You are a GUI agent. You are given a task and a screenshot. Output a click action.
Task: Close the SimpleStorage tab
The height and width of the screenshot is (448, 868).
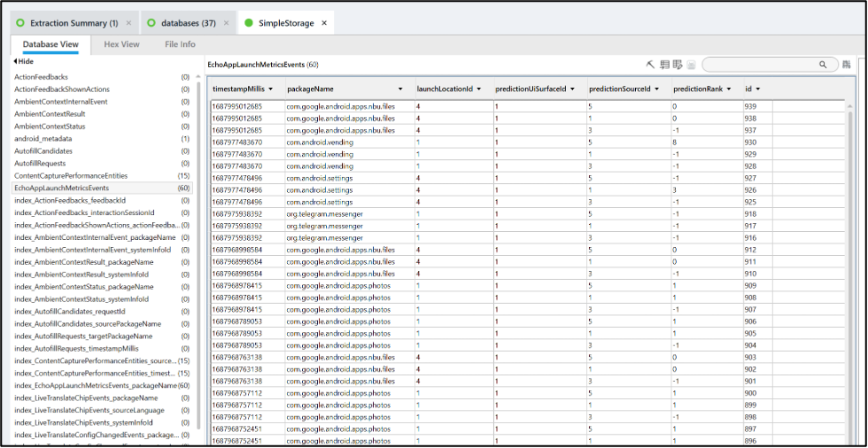point(324,22)
